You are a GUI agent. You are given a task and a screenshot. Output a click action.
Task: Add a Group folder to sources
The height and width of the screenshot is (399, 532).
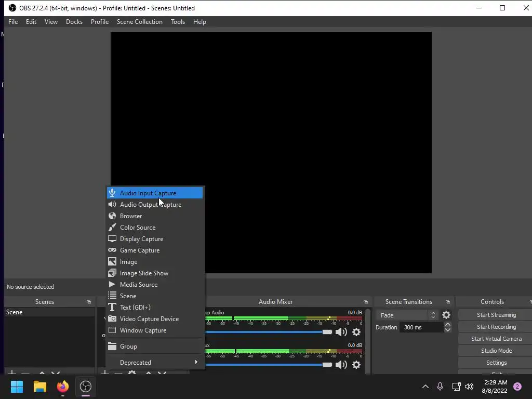tap(155, 347)
